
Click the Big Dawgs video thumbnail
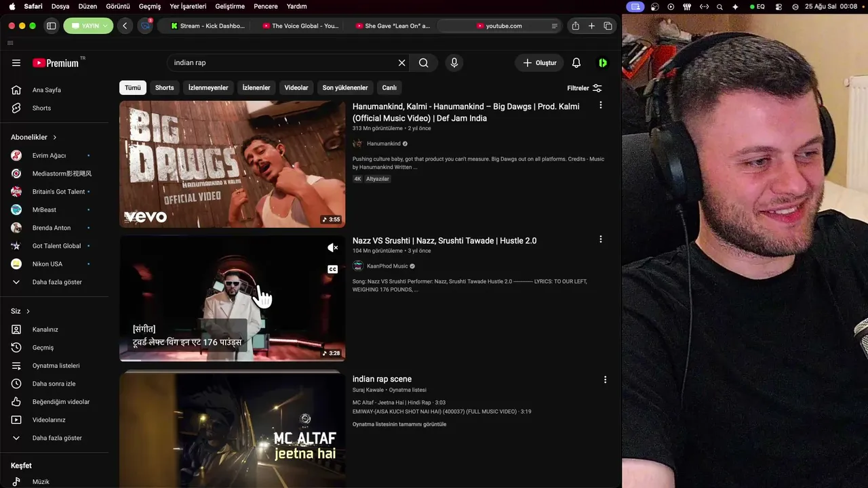click(x=232, y=164)
